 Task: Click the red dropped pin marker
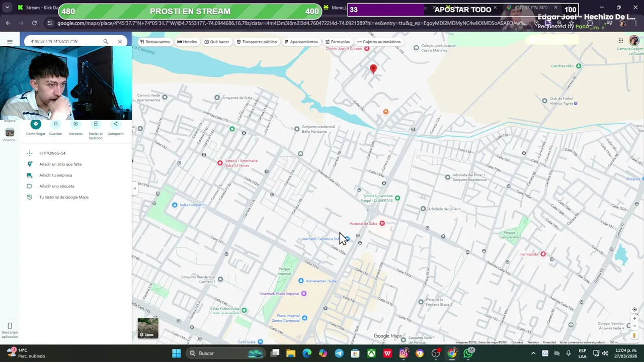tap(373, 69)
